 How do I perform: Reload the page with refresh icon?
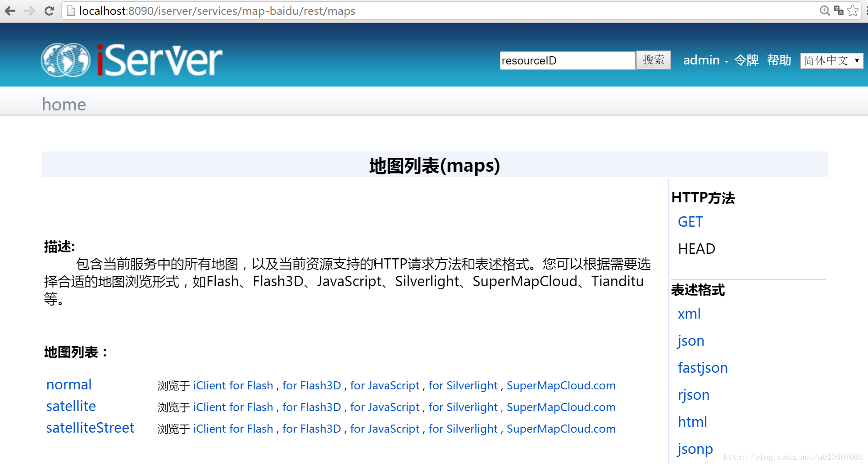[x=50, y=11]
